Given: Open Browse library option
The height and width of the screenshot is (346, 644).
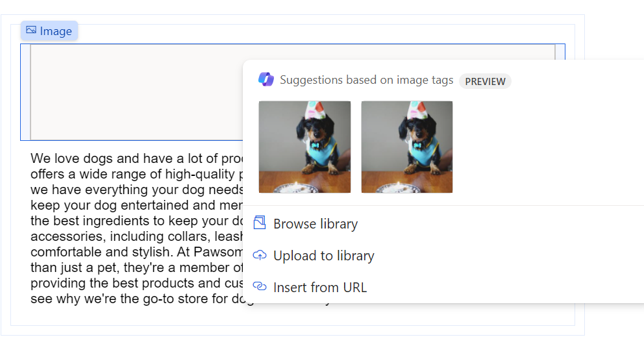Looking at the screenshot, I should pyautogui.click(x=316, y=224).
